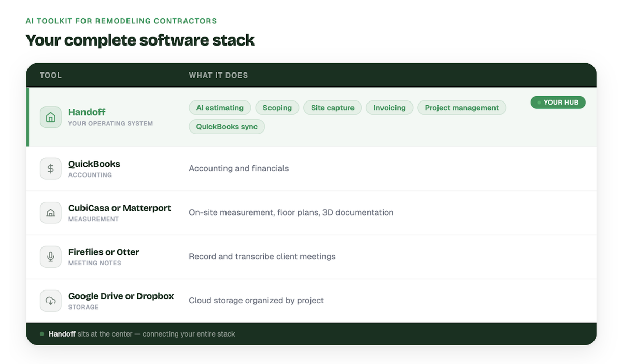Open the Handoff tool name
622x364 pixels.
(87, 112)
